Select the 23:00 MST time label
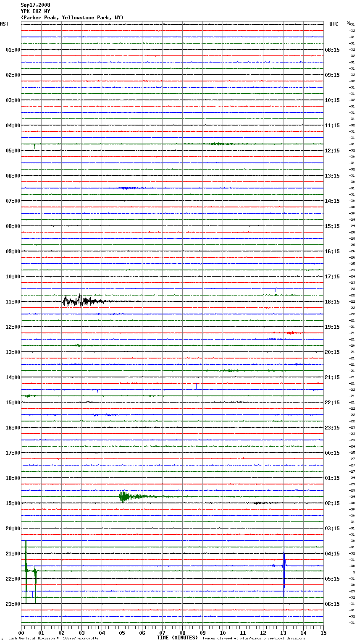 [13, 604]
